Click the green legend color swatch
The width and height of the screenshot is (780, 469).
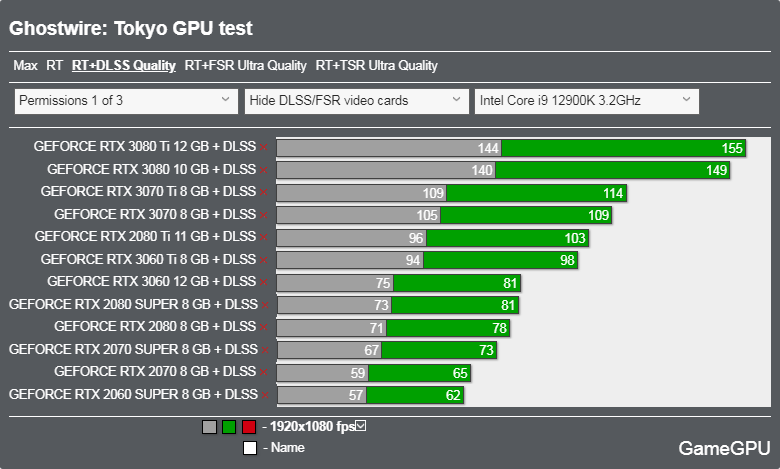(229, 427)
